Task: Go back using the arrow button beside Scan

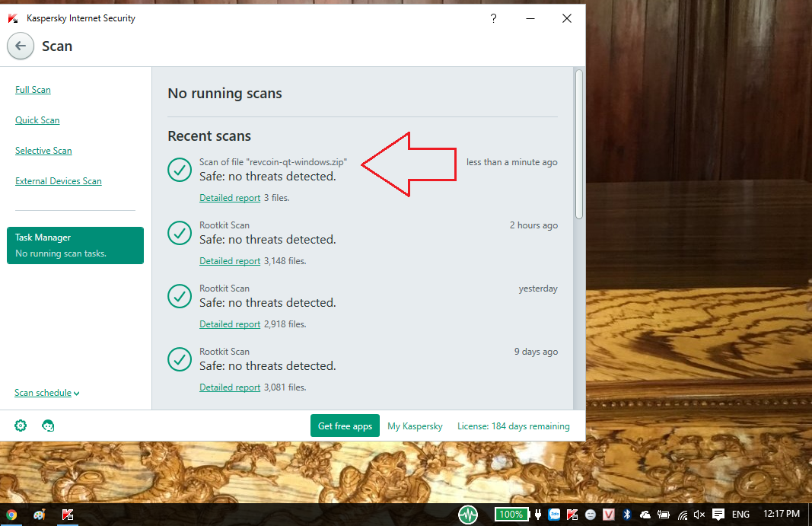Action: [x=21, y=46]
